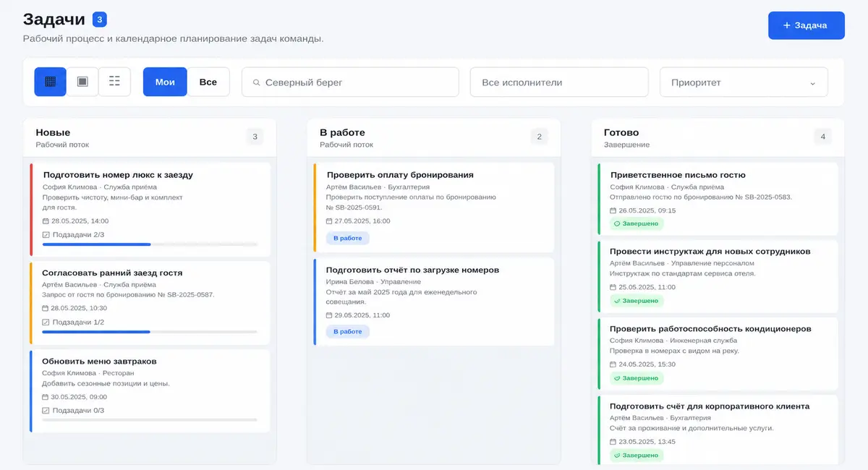This screenshot has width=868, height=470.
Task: Click Завершено badge on Провести инструктаж card
Action: click(637, 301)
